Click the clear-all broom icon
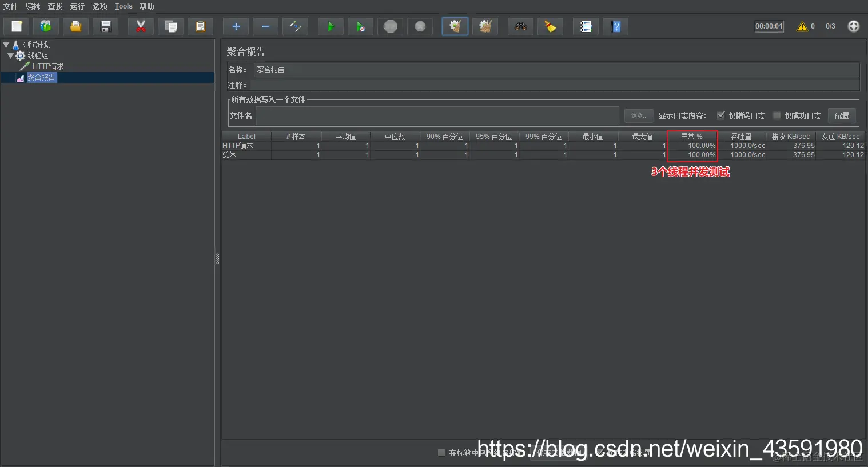 (x=485, y=26)
